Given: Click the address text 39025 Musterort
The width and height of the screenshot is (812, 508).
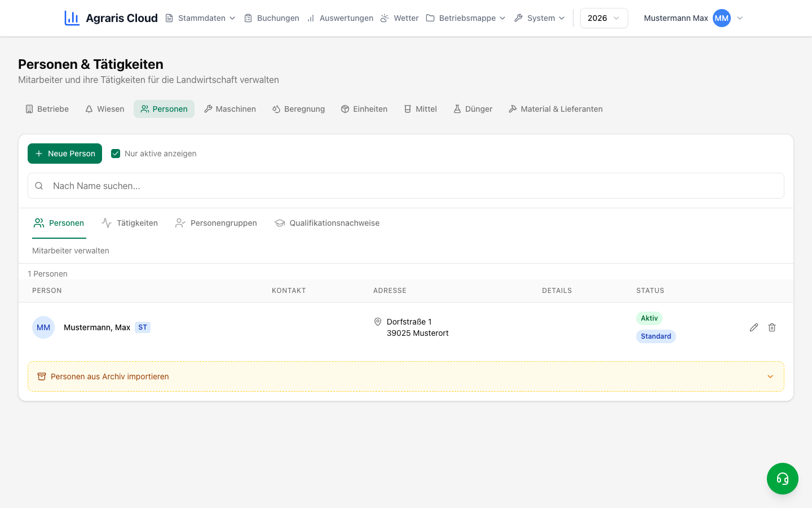Looking at the screenshot, I should (x=418, y=333).
